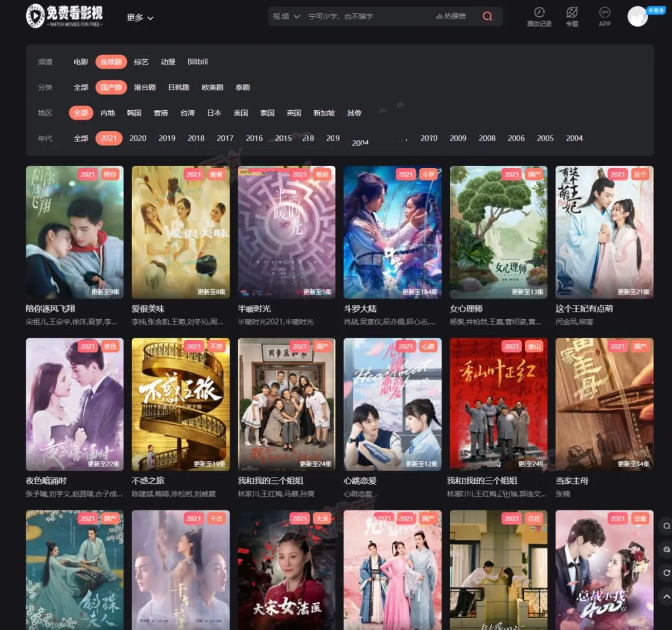Filter by year 2005
Screen dimensions: 672x630
click(x=545, y=138)
